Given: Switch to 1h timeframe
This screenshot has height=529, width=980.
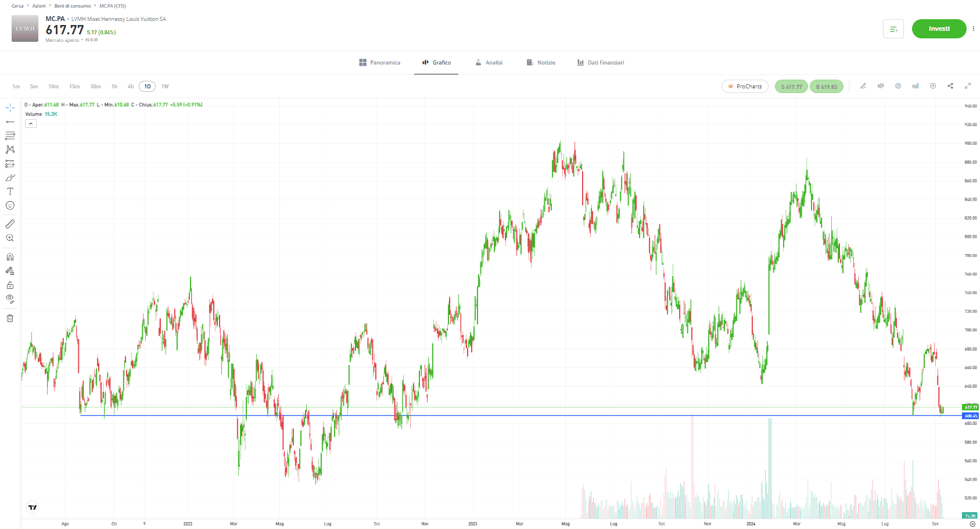Looking at the screenshot, I should point(114,87).
